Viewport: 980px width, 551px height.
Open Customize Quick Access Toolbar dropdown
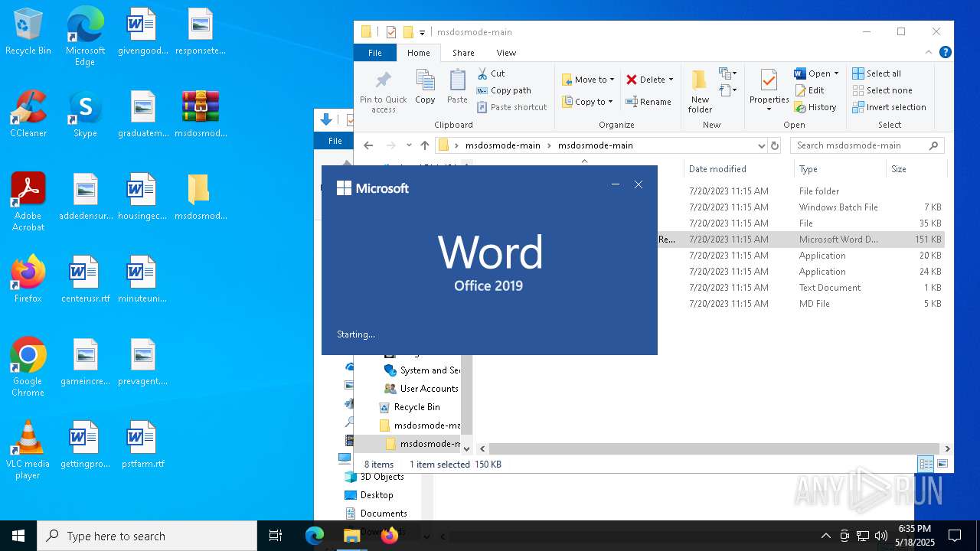tap(422, 33)
